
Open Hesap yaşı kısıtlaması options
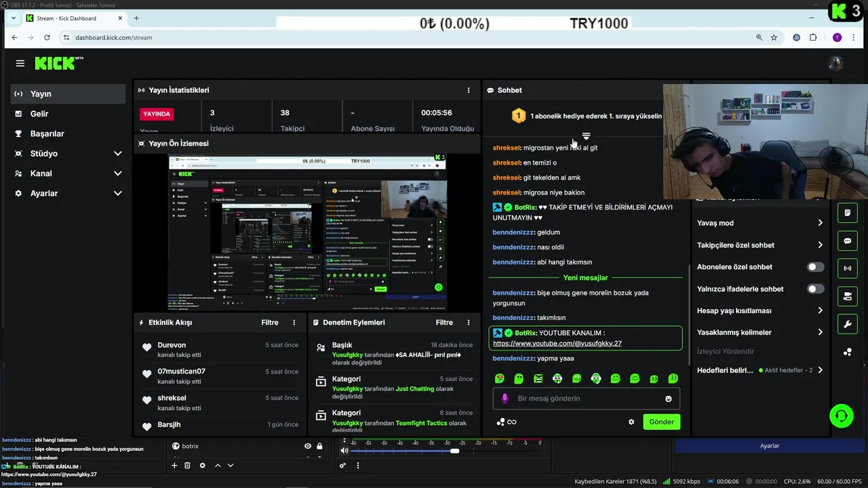point(759,310)
